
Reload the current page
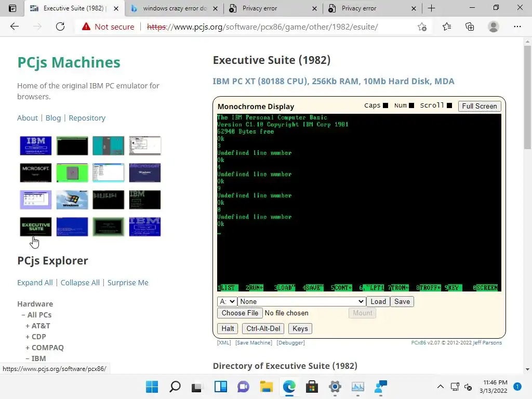60,26
